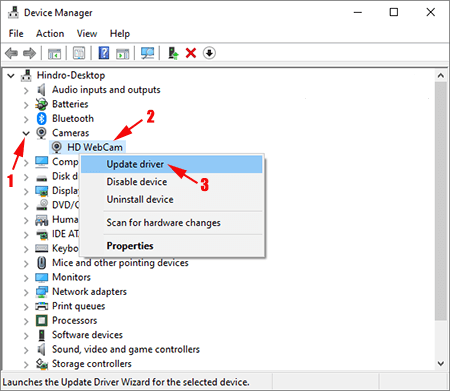Click the Sound, video and game controllers icon
450x391 pixels.
pyautogui.click(x=41, y=349)
